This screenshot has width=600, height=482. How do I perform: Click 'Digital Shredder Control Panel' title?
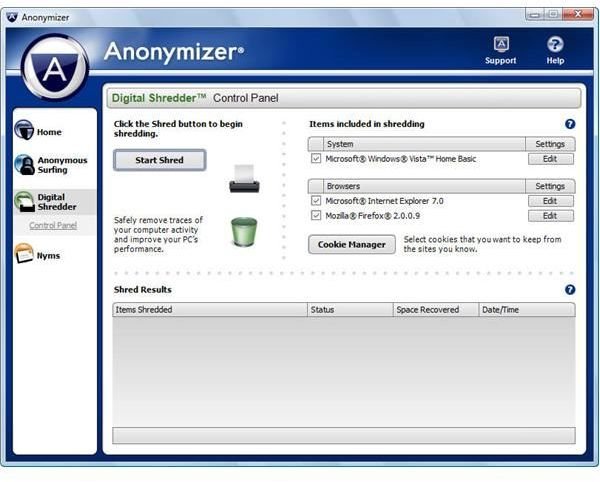[x=195, y=98]
